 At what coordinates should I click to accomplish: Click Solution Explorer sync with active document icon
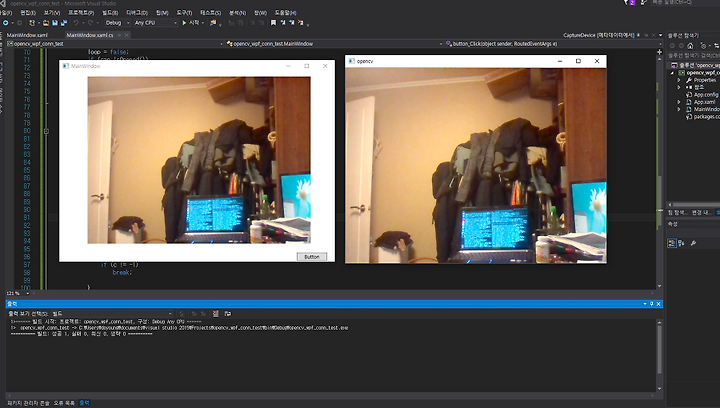pyautogui.click(x=717, y=45)
